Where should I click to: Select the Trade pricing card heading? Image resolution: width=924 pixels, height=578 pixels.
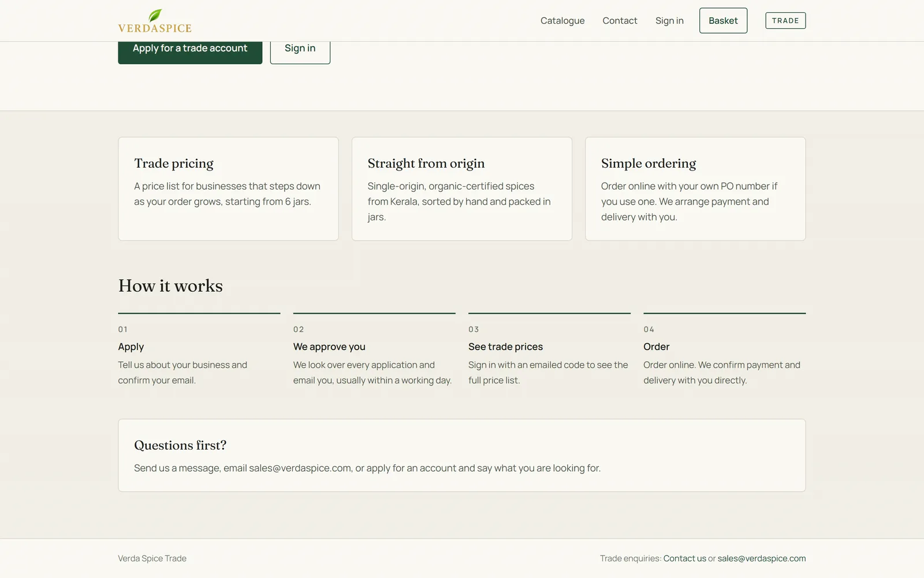tap(174, 164)
